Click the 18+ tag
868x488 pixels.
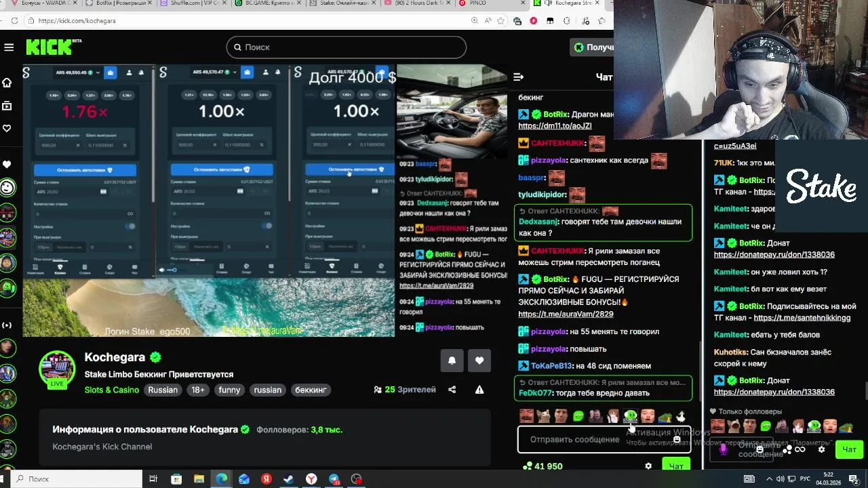click(198, 390)
